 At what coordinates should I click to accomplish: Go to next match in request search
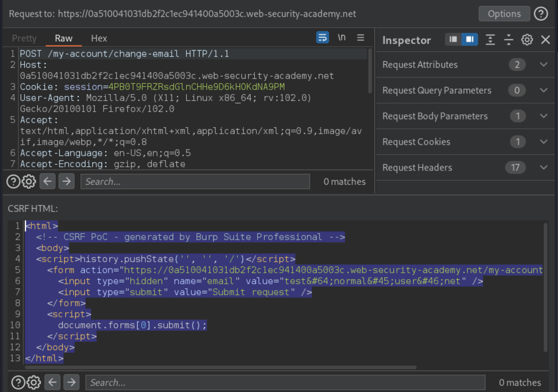click(66, 181)
